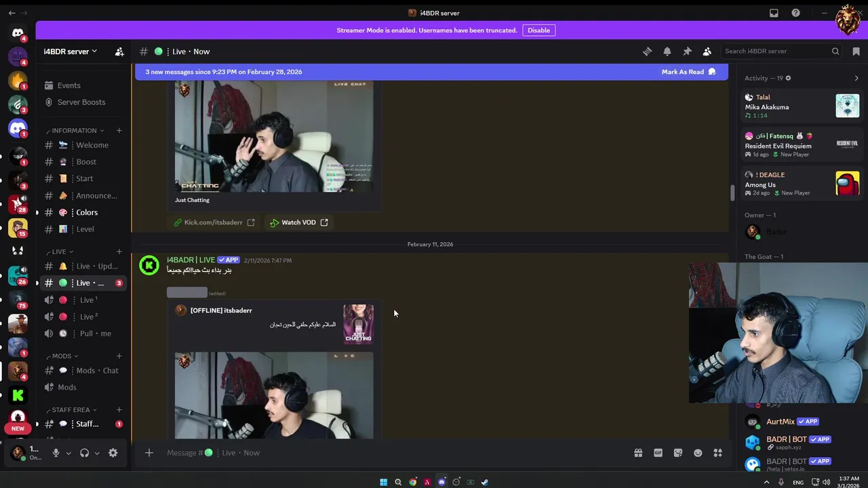
Task: Expand the Activity panel chevron
Action: coord(856,78)
